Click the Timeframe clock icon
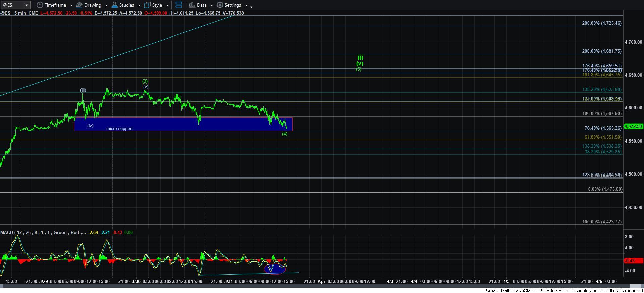The height and width of the screenshot is (293, 644). click(x=40, y=5)
